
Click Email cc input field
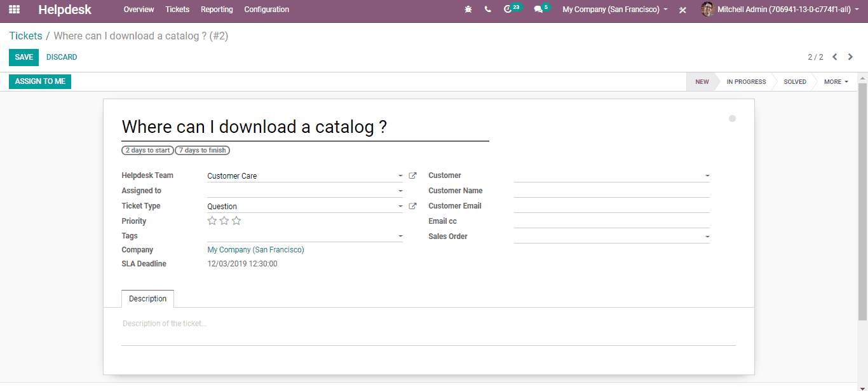(x=611, y=221)
